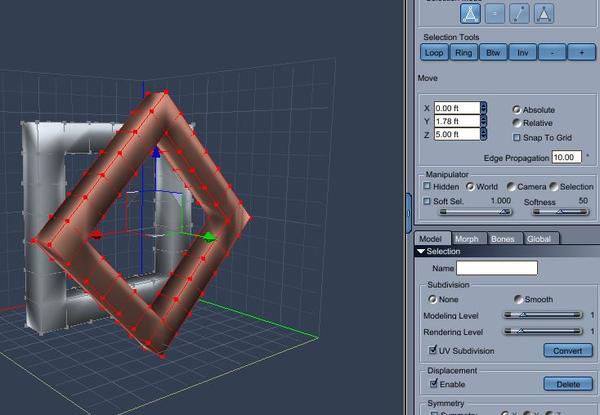
Task: Click the Modeling Level slider
Action: (x=543, y=315)
